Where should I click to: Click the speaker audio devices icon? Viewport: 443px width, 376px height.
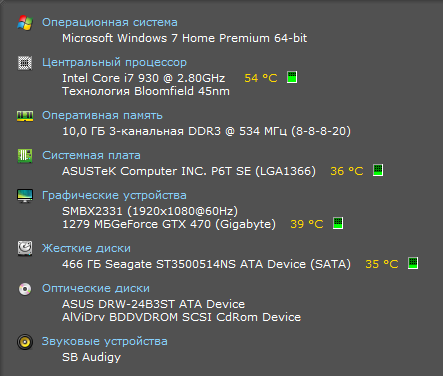click(x=25, y=342)
